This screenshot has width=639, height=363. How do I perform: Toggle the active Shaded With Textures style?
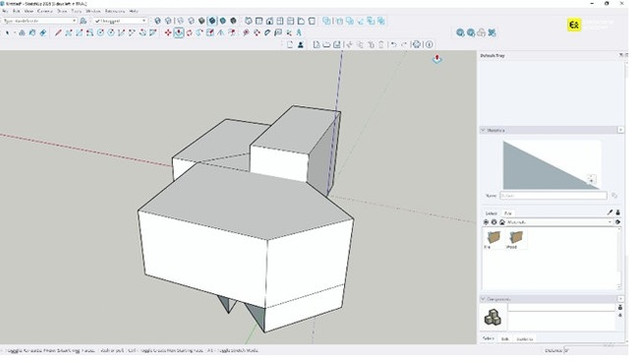pos(212,21)
